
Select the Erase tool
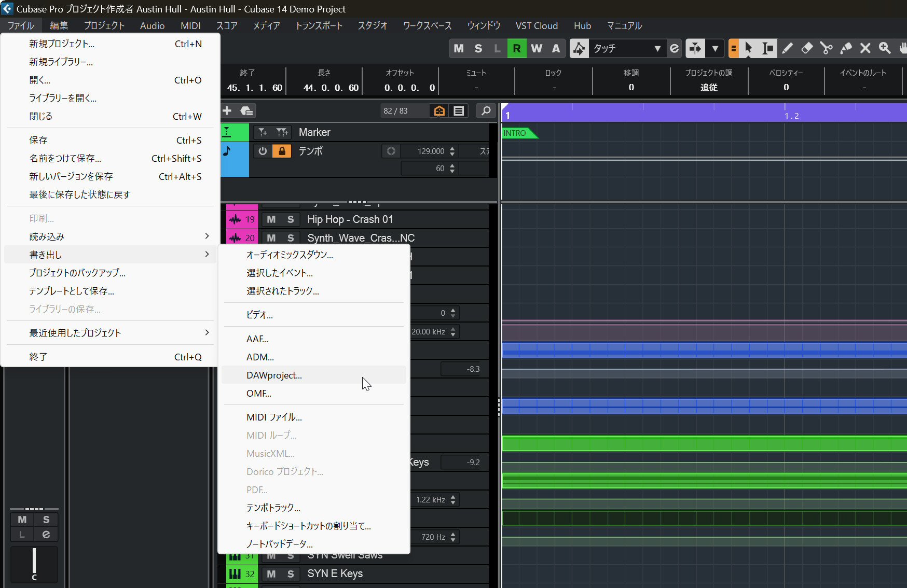[x=807, y=49]
